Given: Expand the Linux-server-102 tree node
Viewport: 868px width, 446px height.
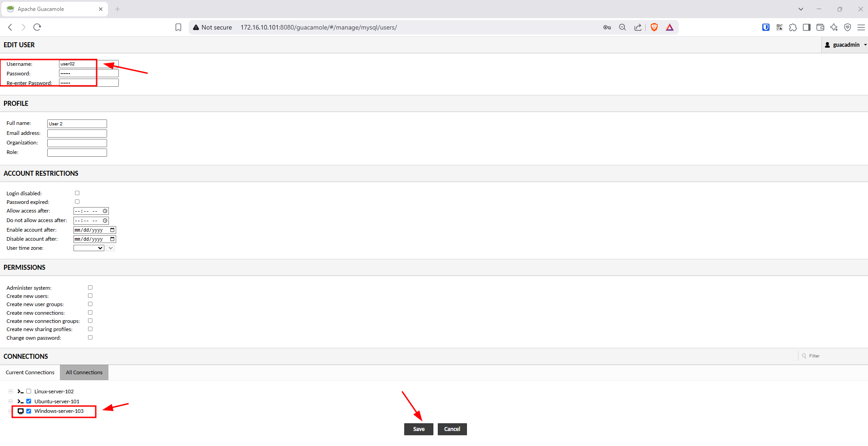Looking at the screenshot, I should pos(10,391).
